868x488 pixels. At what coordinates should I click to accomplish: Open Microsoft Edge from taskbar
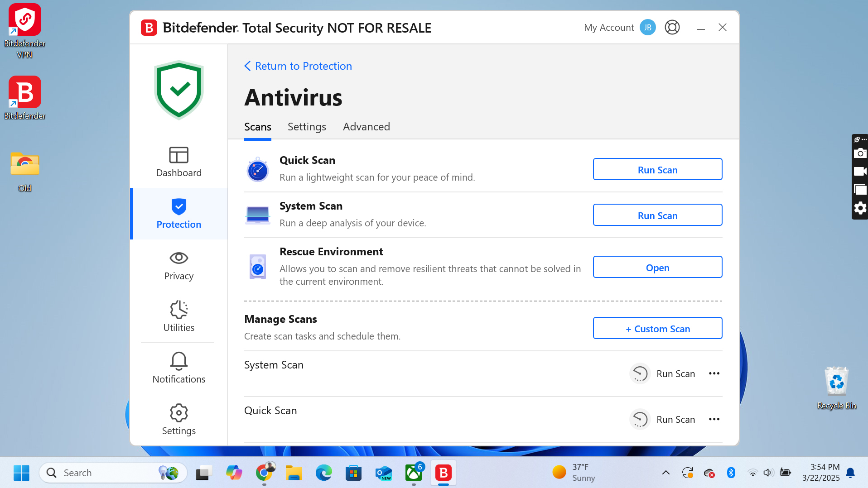click(x=323, y=473)
